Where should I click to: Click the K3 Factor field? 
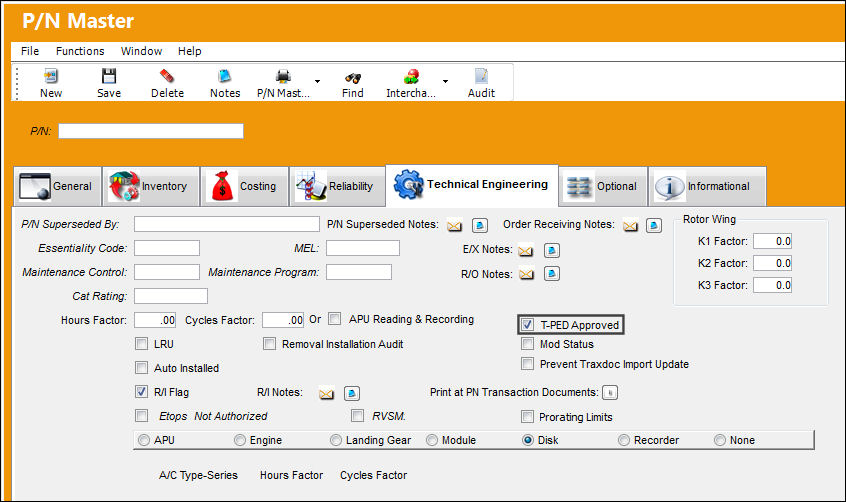pos(772,285)
